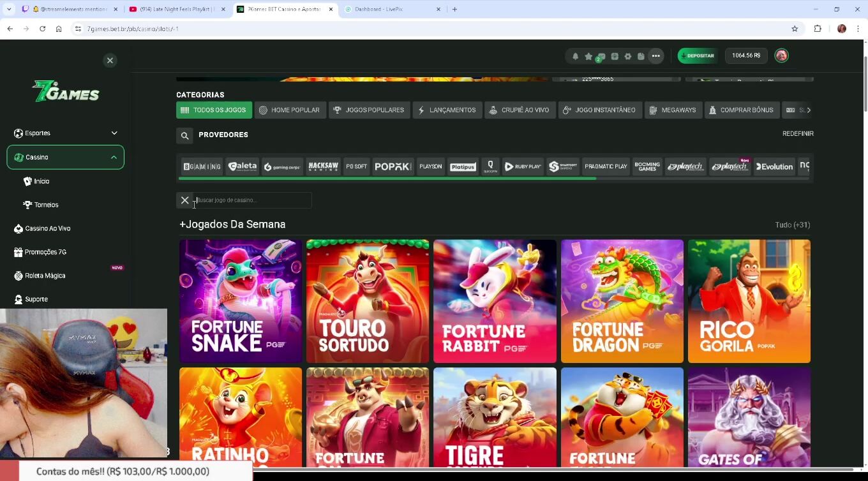Image resolution: width=868 pixels, height=481 pixels.
Task: Select PG Soft provider logo
Action: (357, 166)
